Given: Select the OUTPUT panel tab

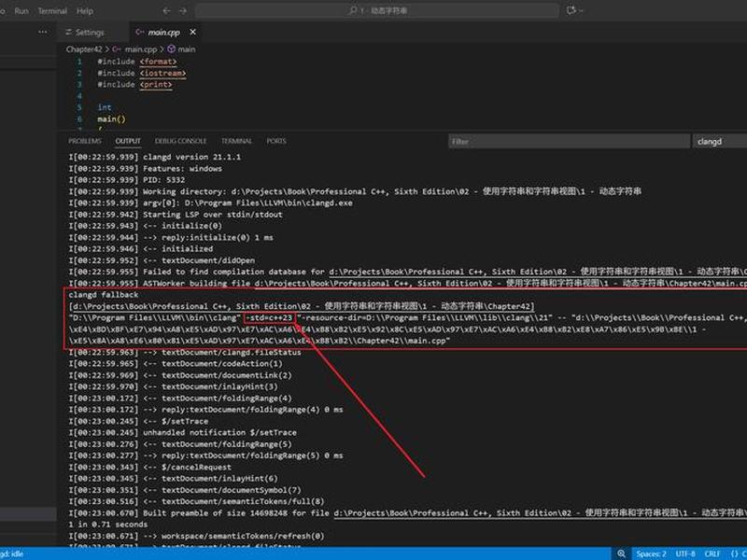Looking at the screenshot, I should coord(128,141).
